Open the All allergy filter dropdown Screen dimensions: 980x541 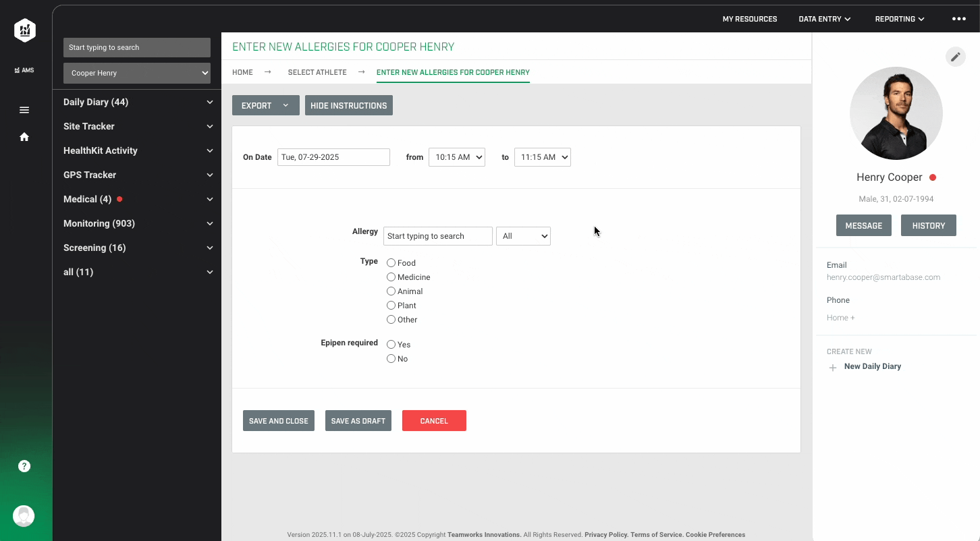[x=523, y=235]
